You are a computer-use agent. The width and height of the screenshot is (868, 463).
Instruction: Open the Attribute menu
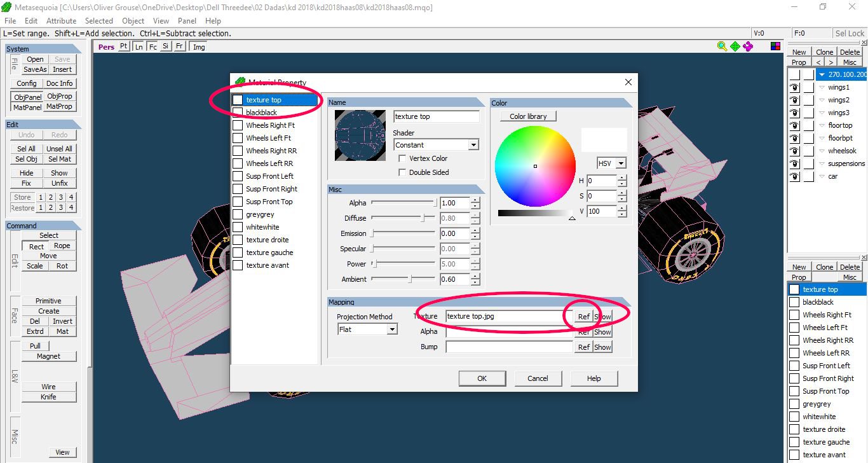(x=61, y=21)
